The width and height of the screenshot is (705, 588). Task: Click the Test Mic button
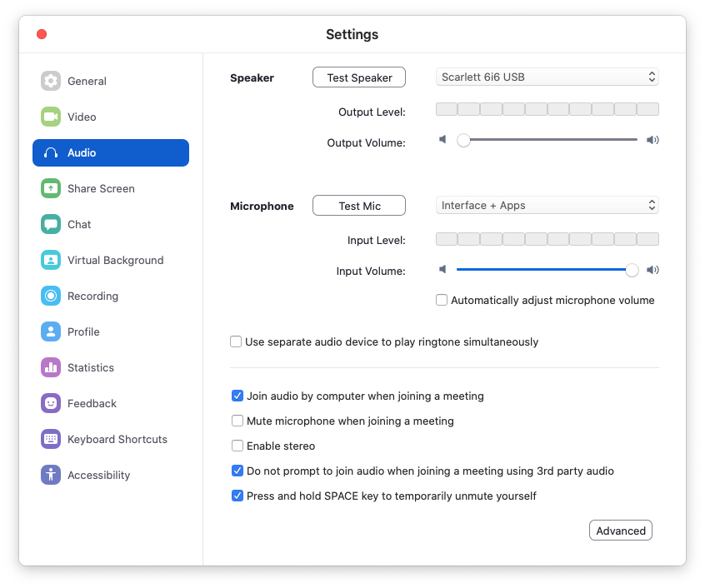tap(359, 206)
